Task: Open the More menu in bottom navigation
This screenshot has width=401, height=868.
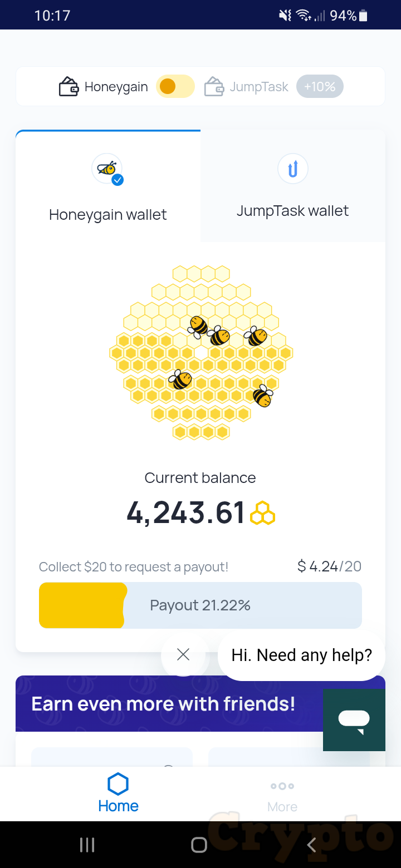Action: pyautogui.click(x=282, y=795)
